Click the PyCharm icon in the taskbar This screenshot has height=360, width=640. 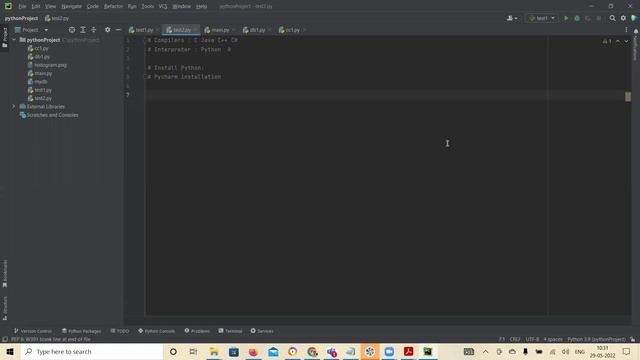(x=427, y=351)
